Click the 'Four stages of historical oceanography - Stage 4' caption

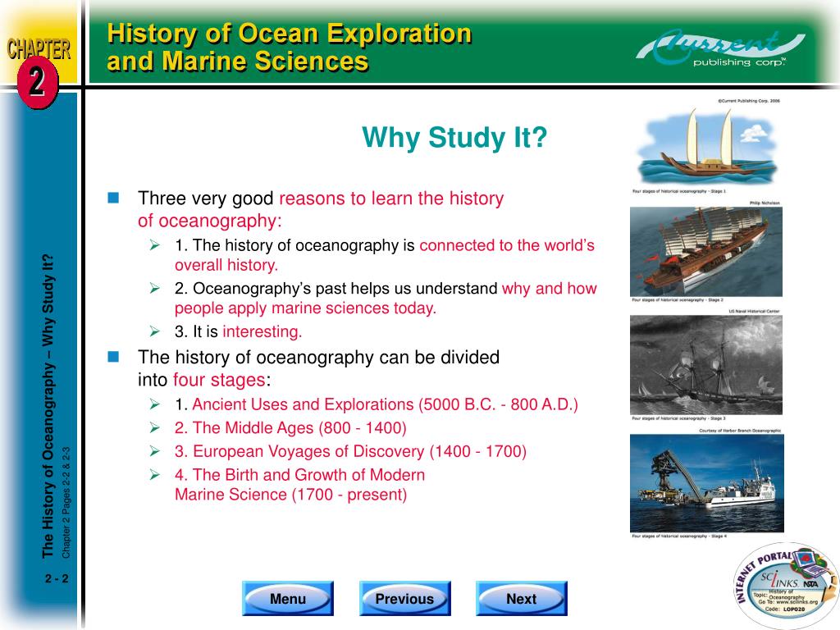click(x=679, y=536)
